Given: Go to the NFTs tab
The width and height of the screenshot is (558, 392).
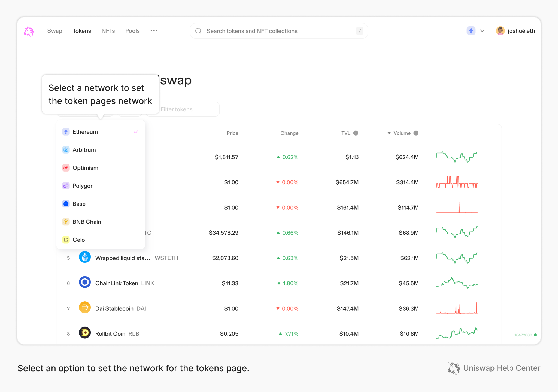Looking at the screenshot, I should click(x=108, y=31).
